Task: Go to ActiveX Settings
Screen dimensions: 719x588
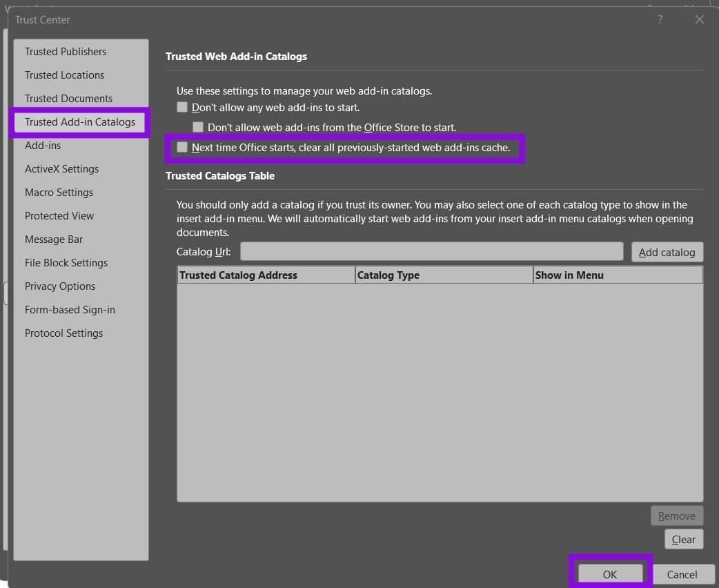Action: coord(62,169)
